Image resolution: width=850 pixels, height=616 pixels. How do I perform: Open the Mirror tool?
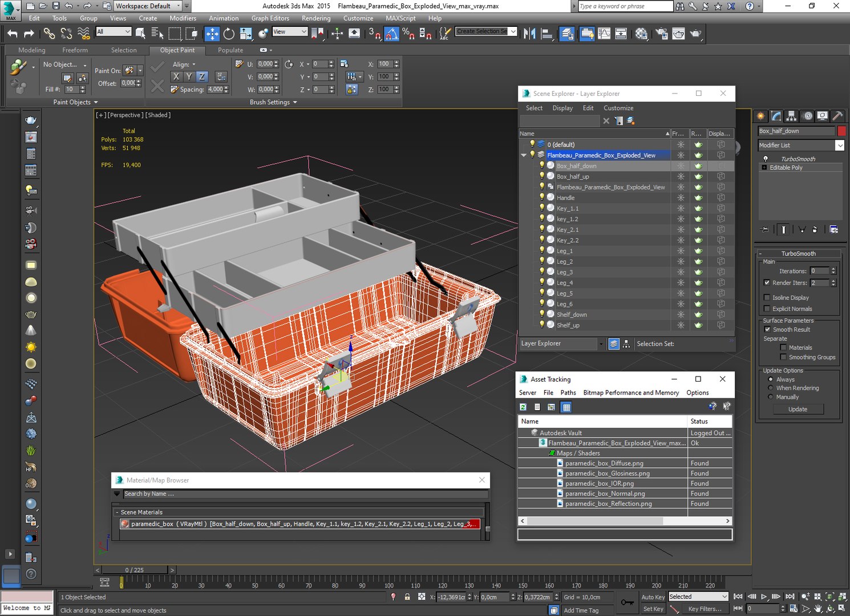tap(529, 34)
